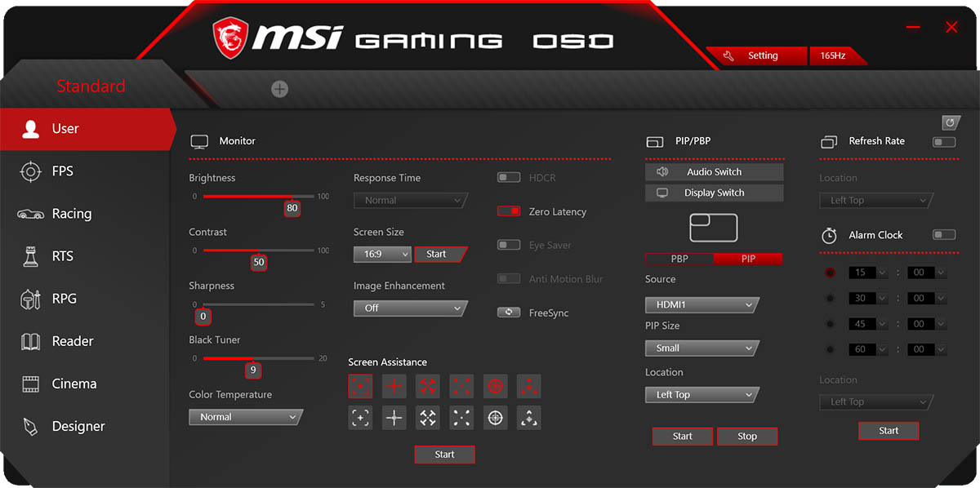
Task: Select the 15 minute alarm radio button
Action: (x=831, y=273)
